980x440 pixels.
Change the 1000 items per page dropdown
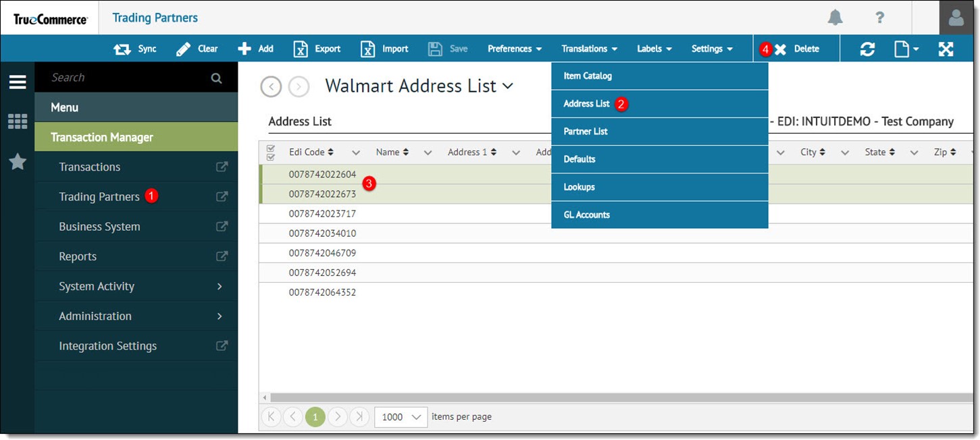pos(401,416)
